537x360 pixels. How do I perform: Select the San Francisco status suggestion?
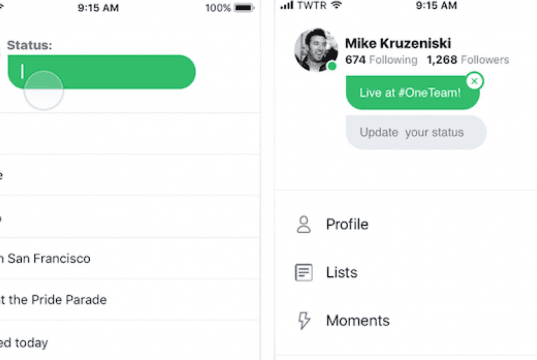point(130,258)
